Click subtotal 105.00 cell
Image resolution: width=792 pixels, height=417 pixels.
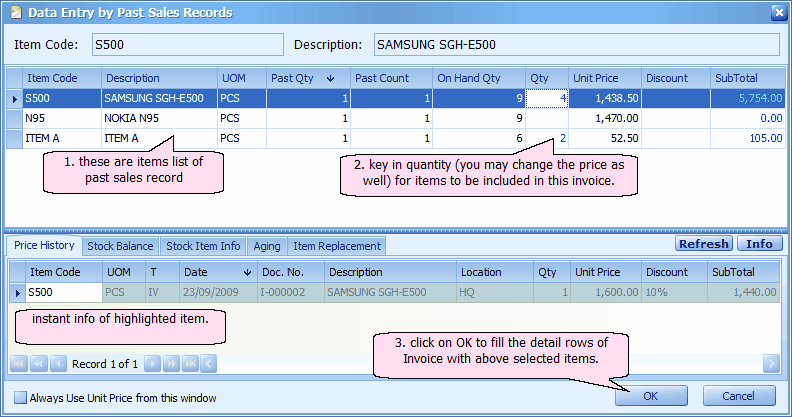click(748, 138)
